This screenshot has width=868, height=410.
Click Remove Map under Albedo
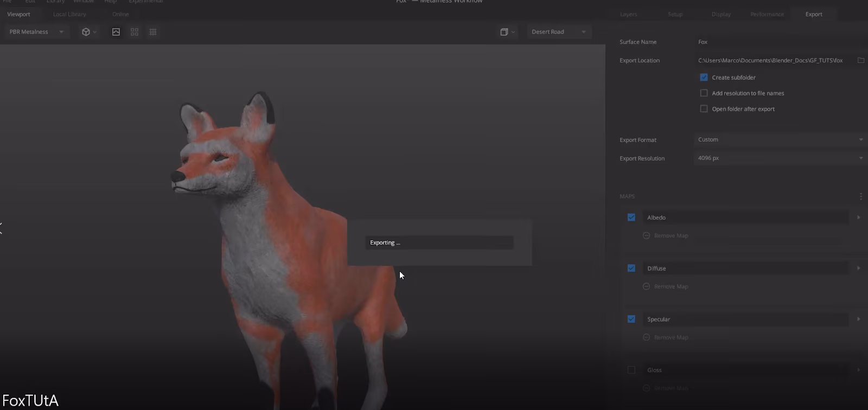coord(671,236)
